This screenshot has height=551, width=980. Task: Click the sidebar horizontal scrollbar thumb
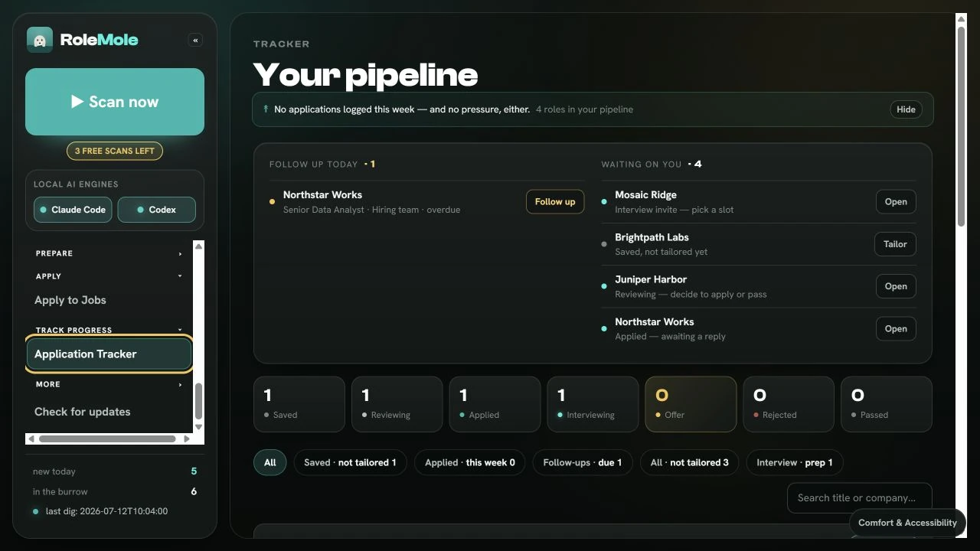(107, 439)
